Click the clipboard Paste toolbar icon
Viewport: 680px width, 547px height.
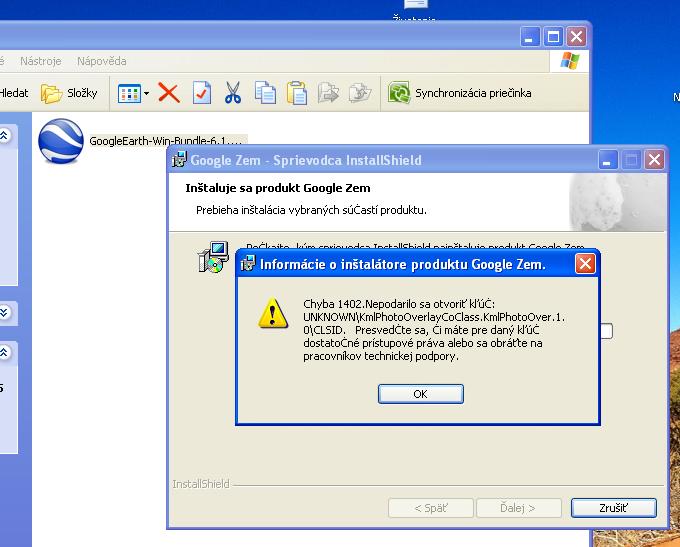(297, 94)
